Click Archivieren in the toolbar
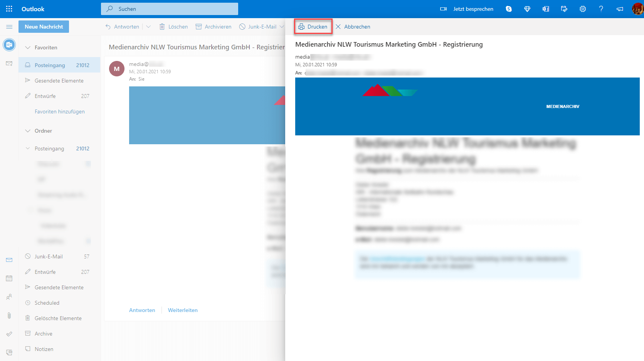This screenshot has width=644, height=361. point(214,27)
